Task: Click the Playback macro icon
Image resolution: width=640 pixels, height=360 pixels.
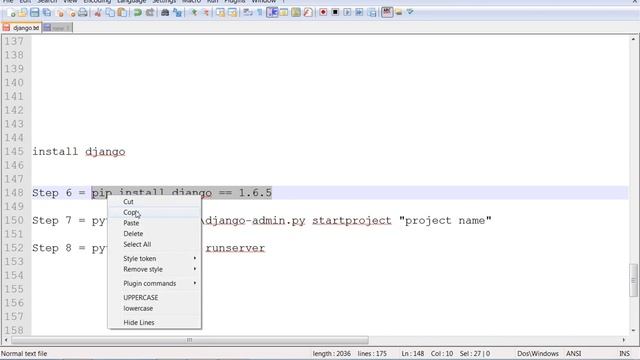Action: [347, 13]
